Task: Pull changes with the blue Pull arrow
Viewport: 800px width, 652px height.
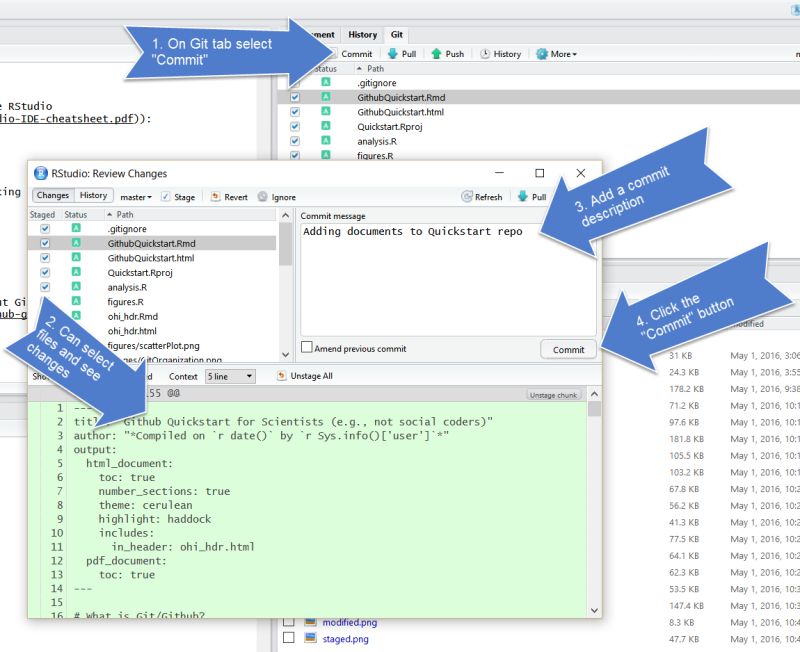Action: pyautogui.click(x=405, y=53)
